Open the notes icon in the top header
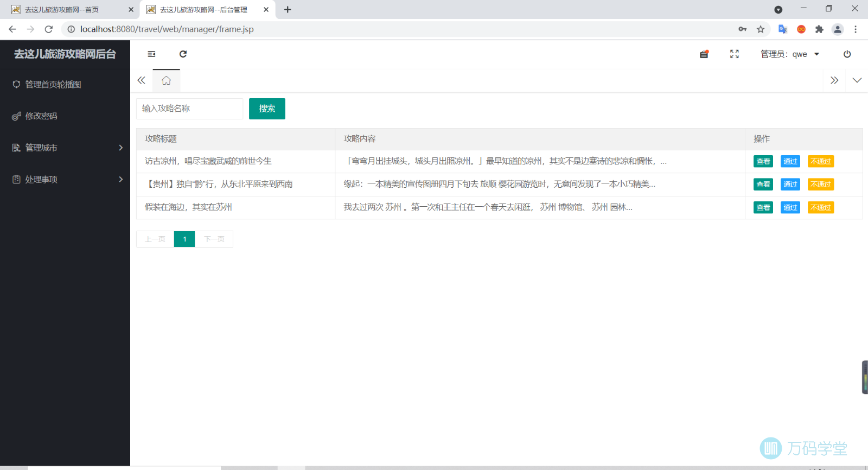The height and width of the screenshot is (470, 868). click(x=704, y=54)
